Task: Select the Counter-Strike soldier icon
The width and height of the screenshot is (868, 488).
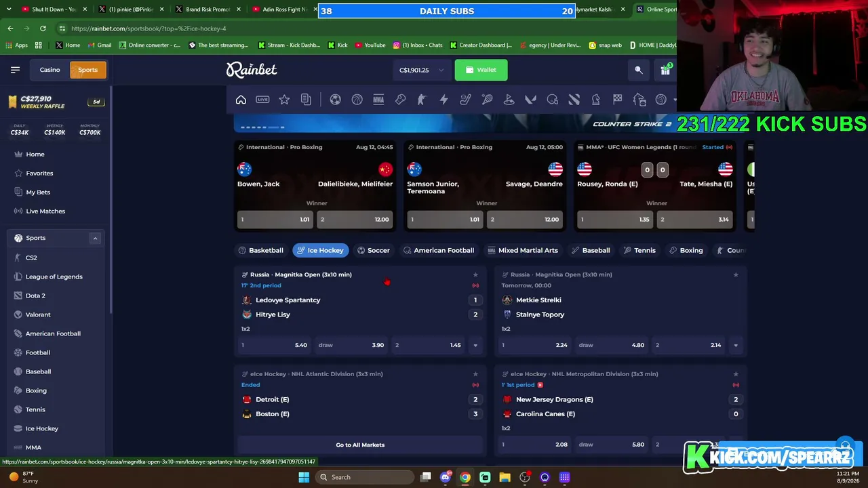Action: point(422,100)
